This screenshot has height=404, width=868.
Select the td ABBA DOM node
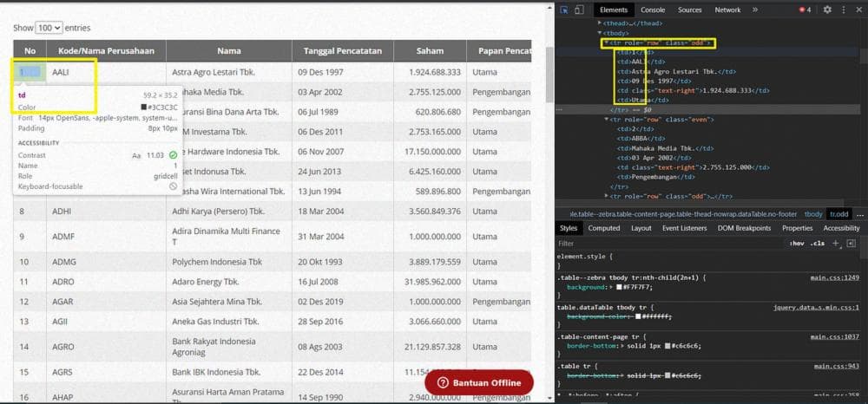click(641, 139)
